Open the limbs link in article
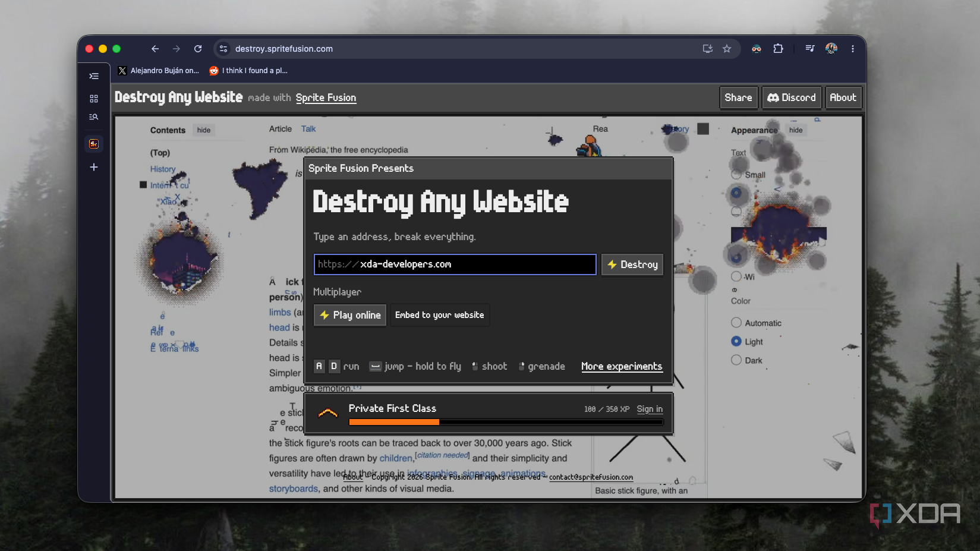This screenshot has height=551, width=980. 280,313
